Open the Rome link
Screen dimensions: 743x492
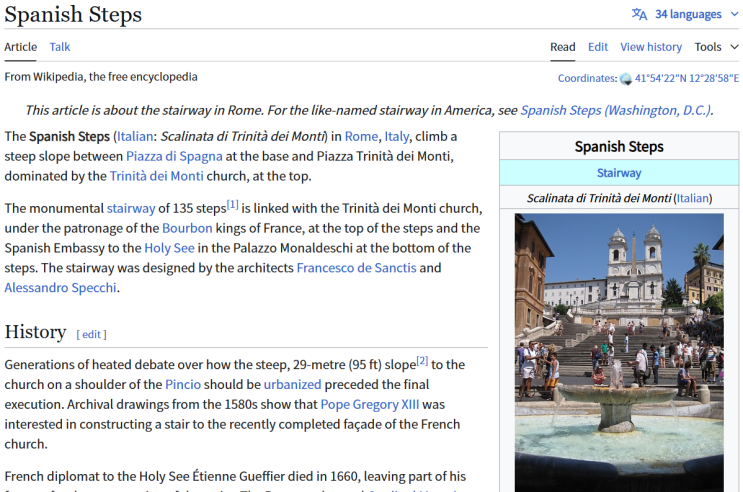361,137
